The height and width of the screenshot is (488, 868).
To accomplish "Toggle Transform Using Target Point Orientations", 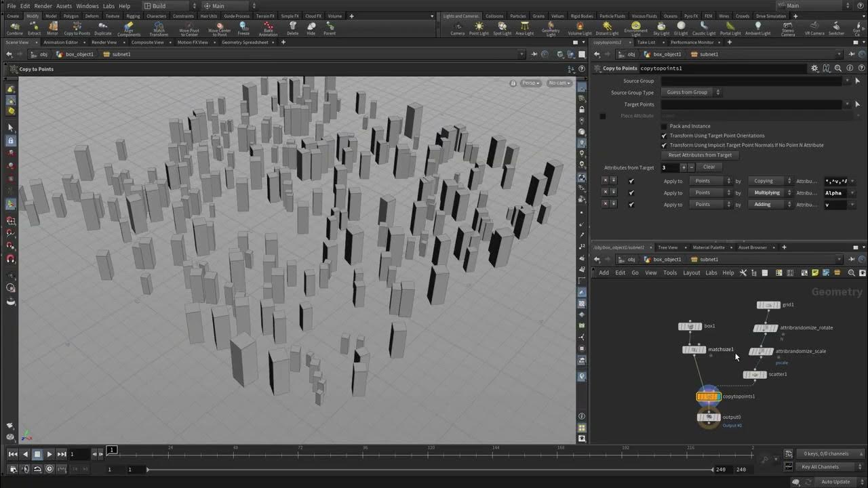I will (664, 136).
